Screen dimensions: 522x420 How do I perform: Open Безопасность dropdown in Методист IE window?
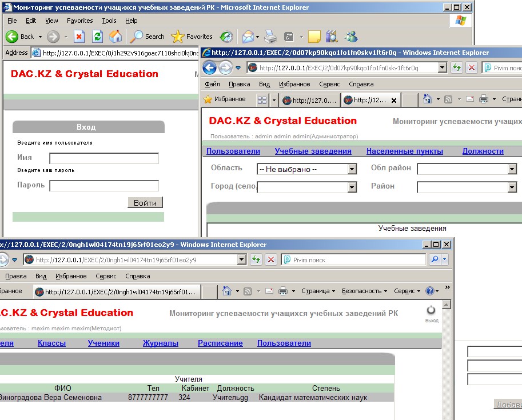[365, 291]
